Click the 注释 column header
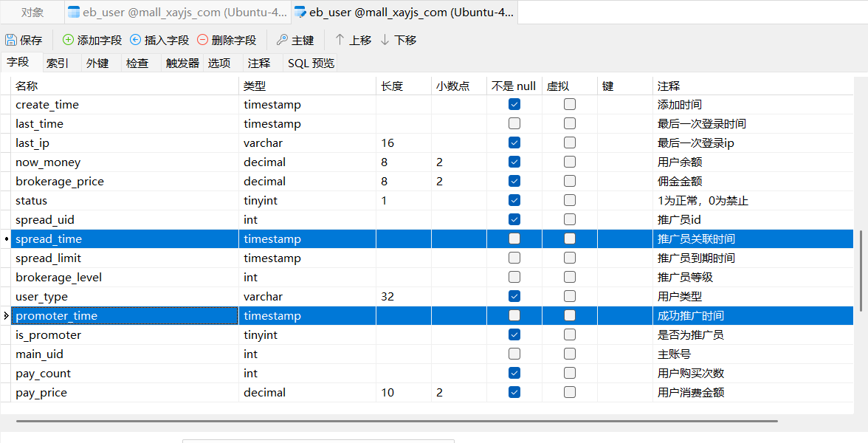 pyautogui.click(x=753, y=86)
